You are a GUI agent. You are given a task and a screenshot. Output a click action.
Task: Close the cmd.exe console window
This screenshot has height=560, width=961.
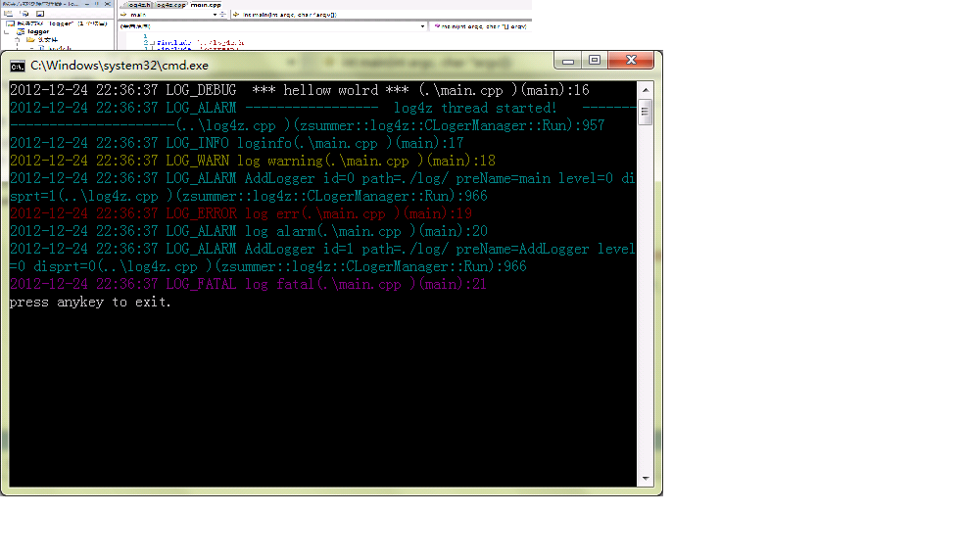[630, 61]
